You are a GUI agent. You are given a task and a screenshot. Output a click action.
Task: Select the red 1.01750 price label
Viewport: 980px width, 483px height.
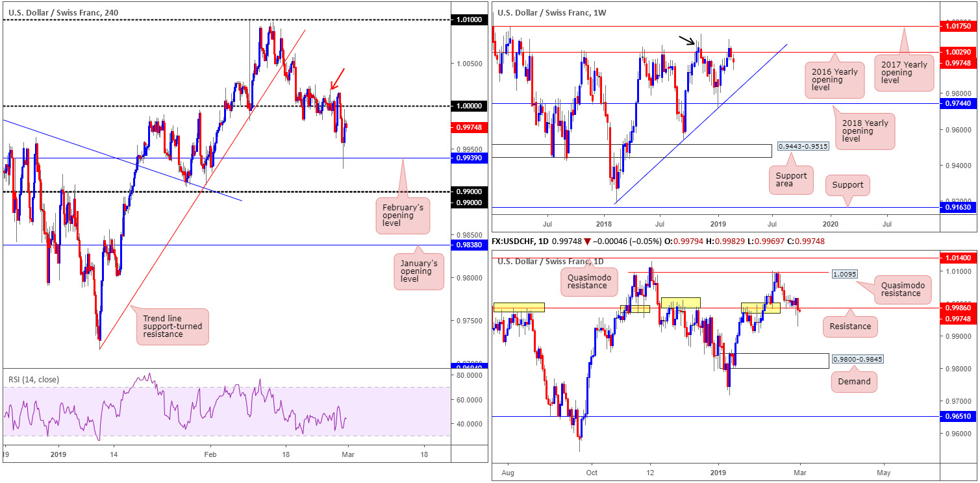(x=959, y=27)
